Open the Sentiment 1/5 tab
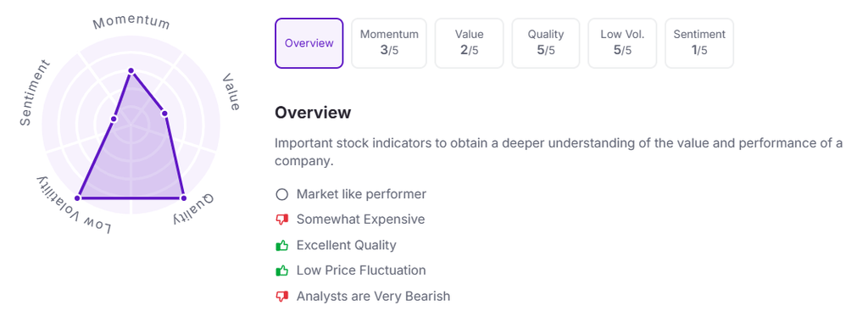Screen dimensions: 868x328 coord(699,43)
